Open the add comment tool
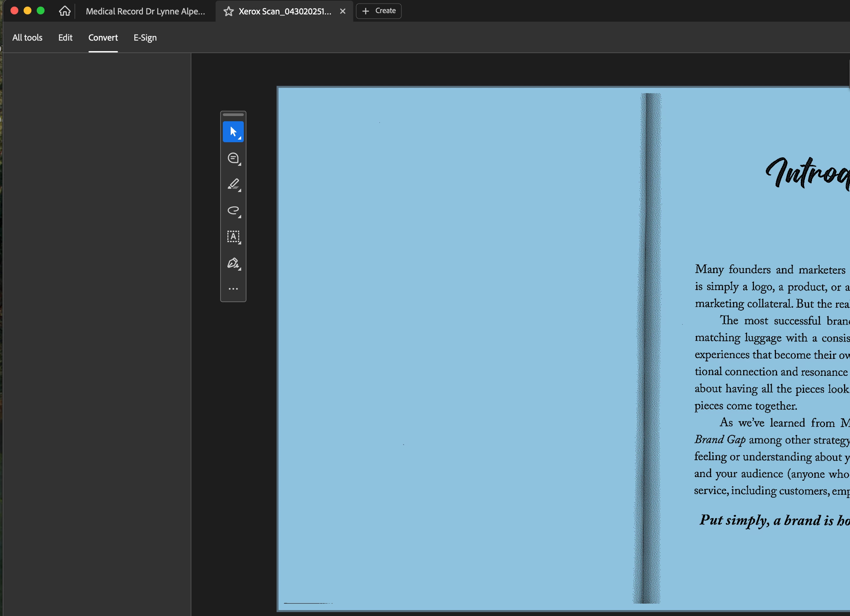Viewport: 850px width, 616px height. [233, 158]
